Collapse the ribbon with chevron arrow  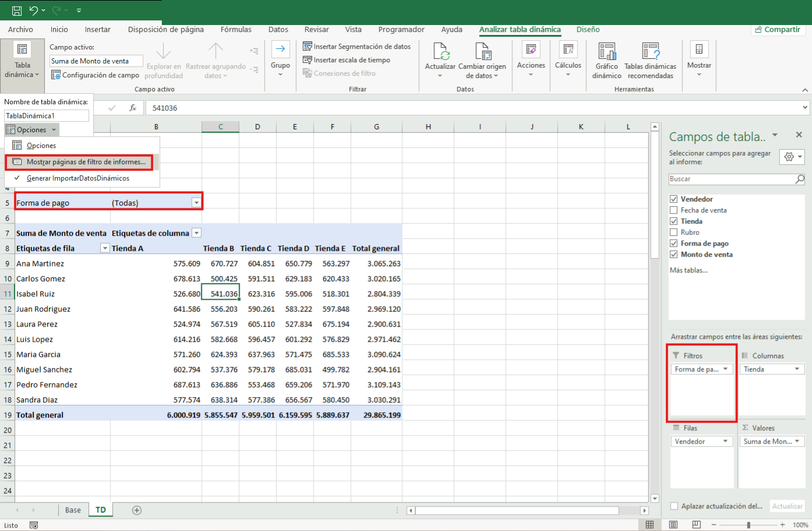pos(805,90)
